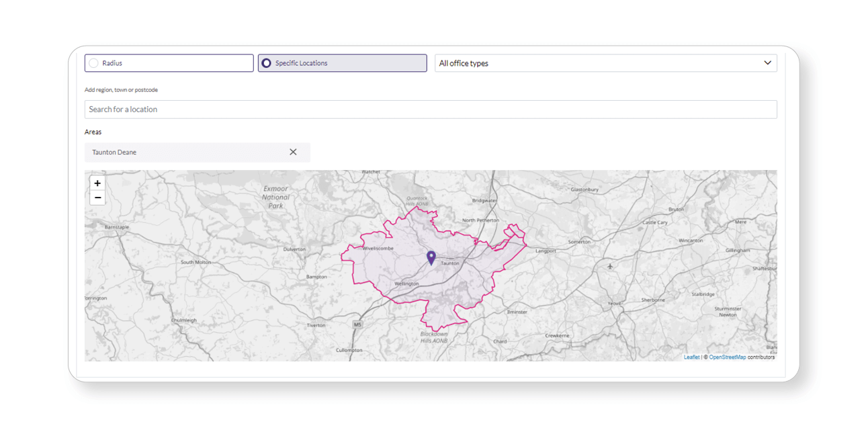
Task: Remove Taunton Deane using the X icon
Action: (x=293, y=152)
